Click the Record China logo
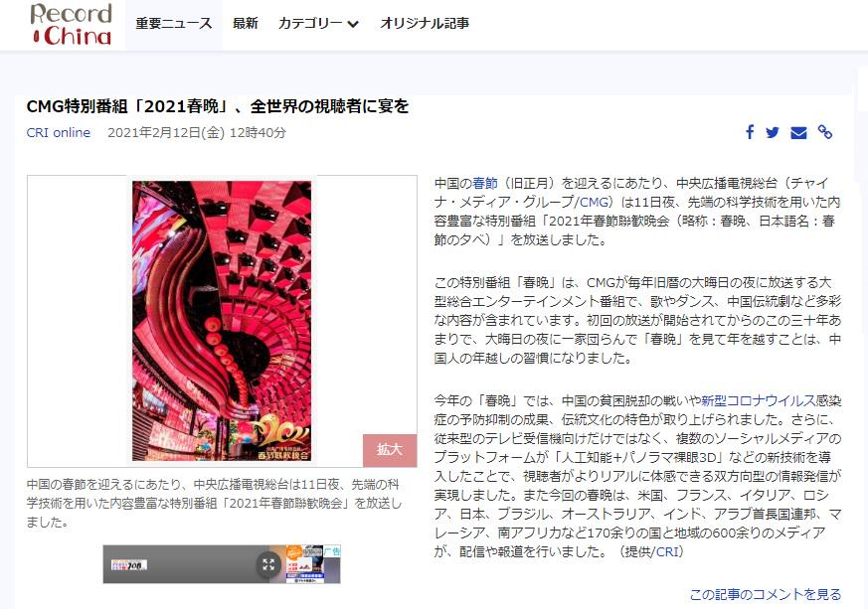Image resolution: width=868 pixels, height=609 pixels. [x=72, y=25]
